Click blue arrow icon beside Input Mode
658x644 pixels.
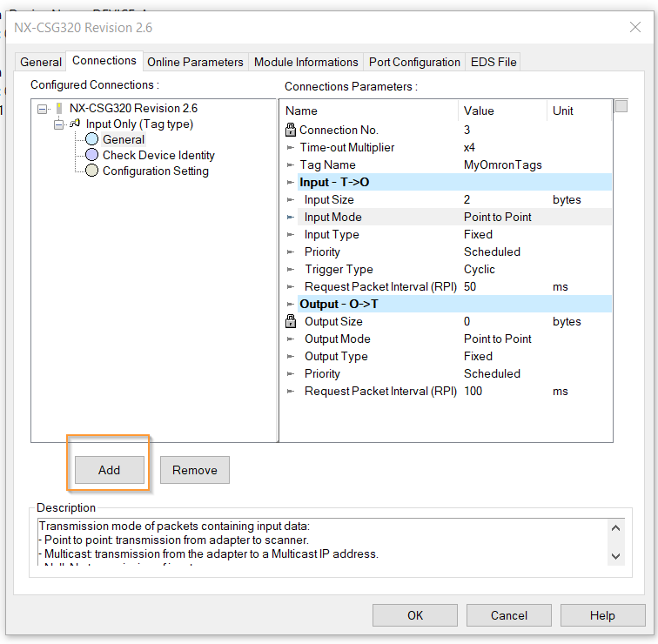coord(290,218)
